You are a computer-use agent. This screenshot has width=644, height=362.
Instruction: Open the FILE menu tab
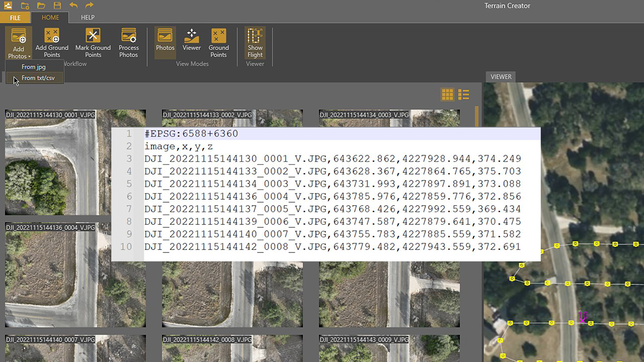(15, 17)
